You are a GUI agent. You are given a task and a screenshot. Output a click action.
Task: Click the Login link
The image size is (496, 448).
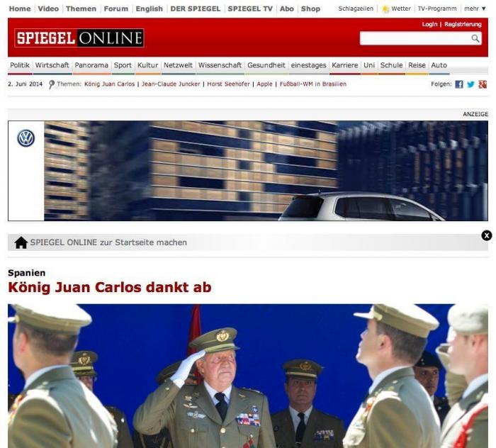coord(429,24)
